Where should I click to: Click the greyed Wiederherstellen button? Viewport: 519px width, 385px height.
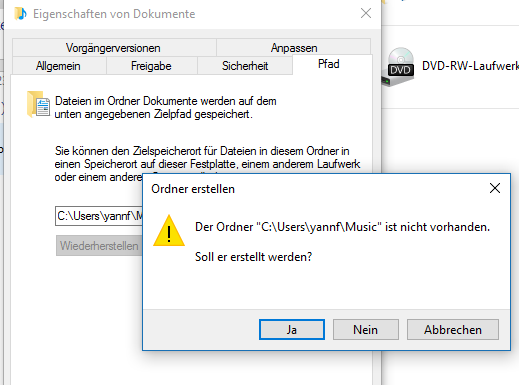tap(99, 246)
